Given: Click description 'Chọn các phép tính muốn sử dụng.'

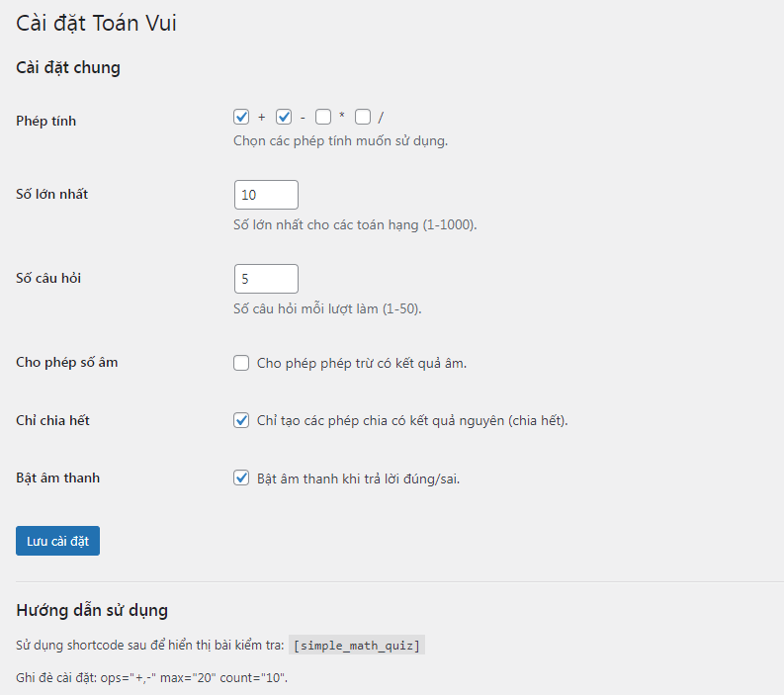Looking at the screenshot, I should coord(340,141).
